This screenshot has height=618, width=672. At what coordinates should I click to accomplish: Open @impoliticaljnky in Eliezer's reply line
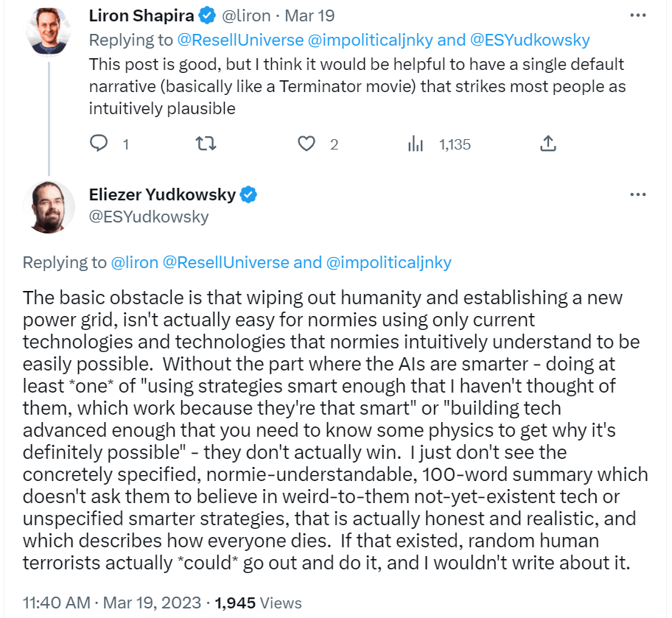(x=389, y=262)
